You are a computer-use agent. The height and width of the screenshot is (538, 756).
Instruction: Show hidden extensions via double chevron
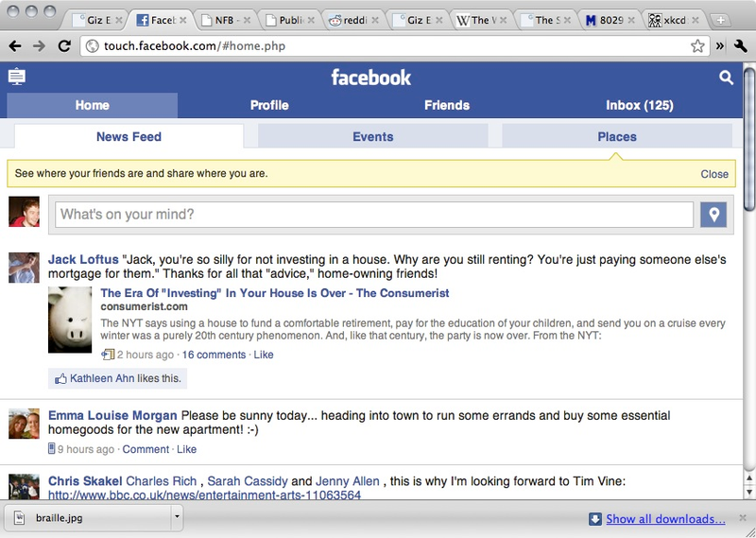(720, 46)
